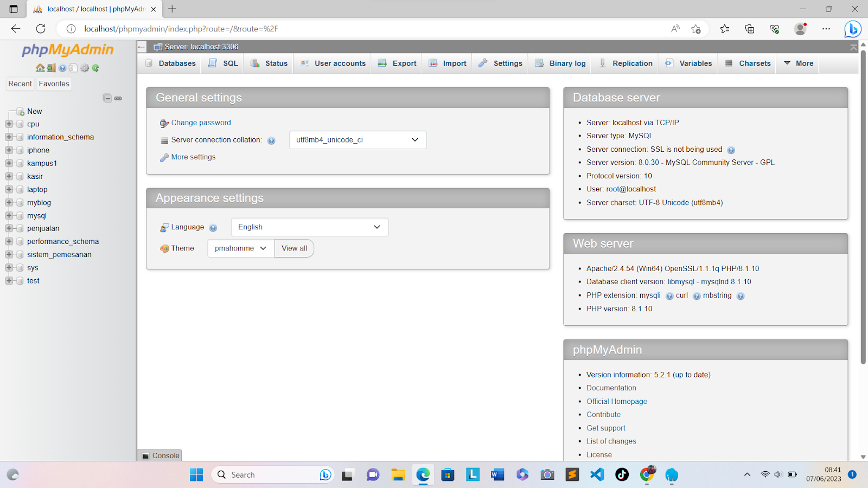Open phpMyAdmin documentation blue question icon in sidebar
Viewport: 868px width, 488px height.
[62, 68]
